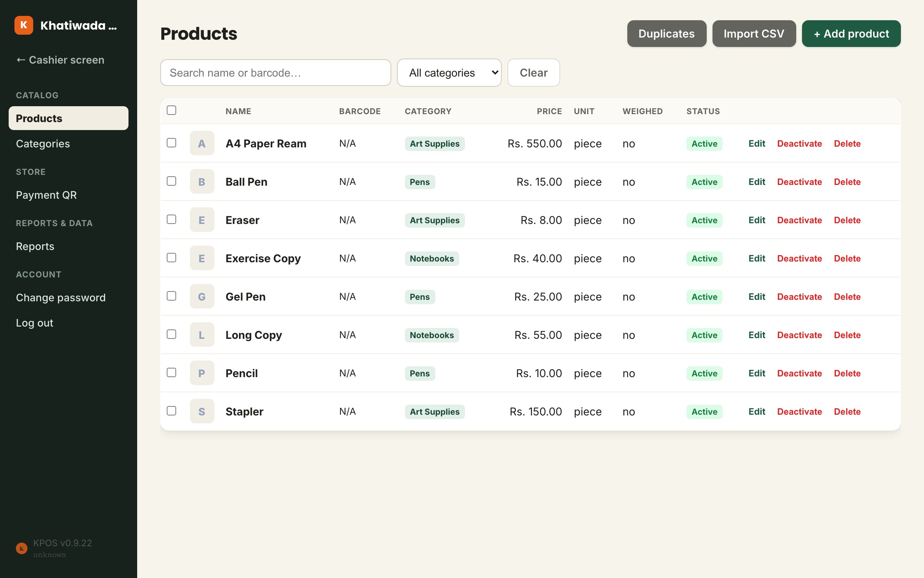Click the Import CSV button

coord(754,34)
